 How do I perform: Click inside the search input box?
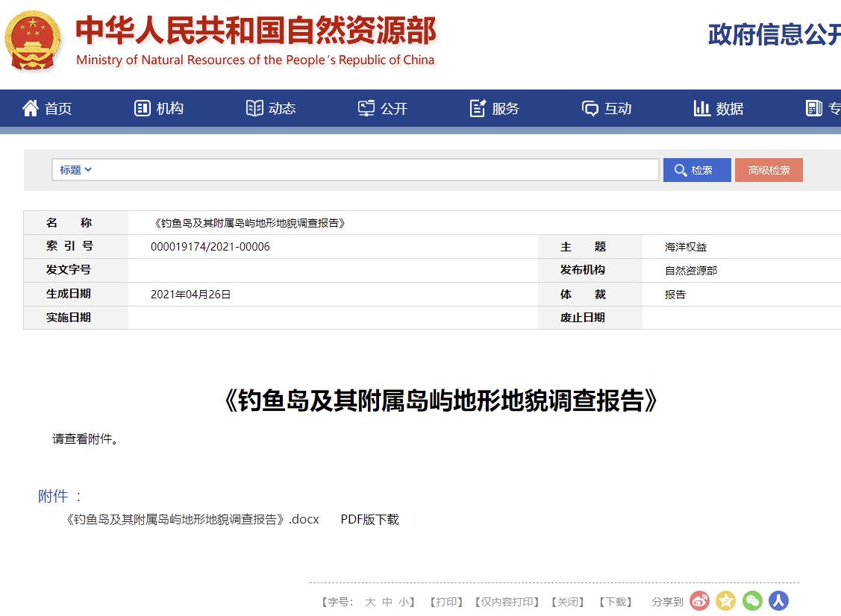click(373, 169)
